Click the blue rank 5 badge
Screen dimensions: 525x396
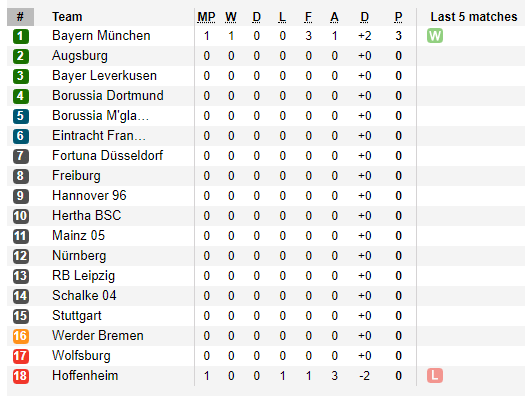tap(21, 116)
